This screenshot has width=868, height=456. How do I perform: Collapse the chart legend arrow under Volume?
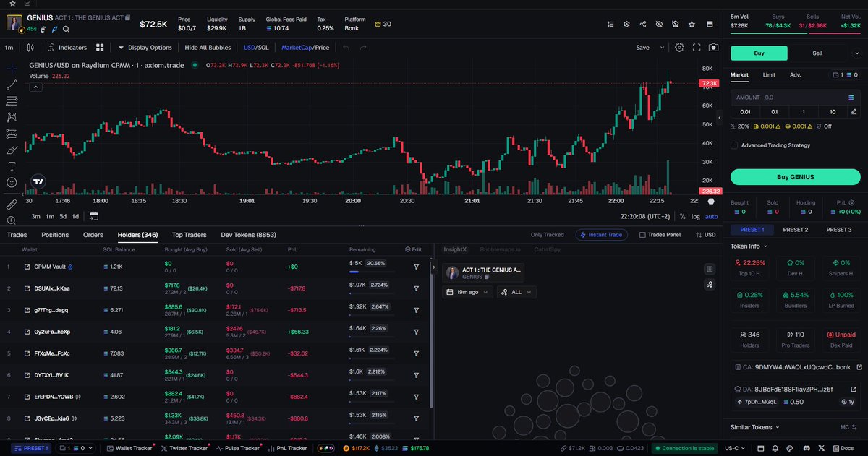click(x=36, y=86)
